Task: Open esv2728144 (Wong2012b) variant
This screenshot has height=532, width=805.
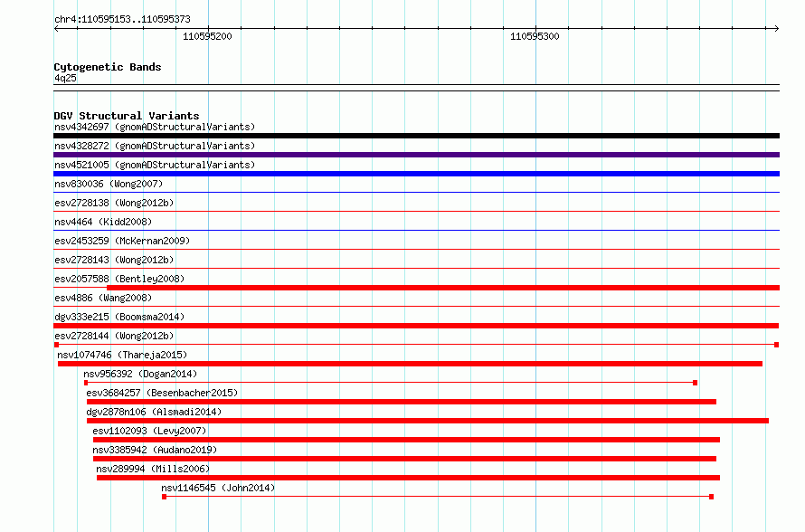Action: click(114, 336)
